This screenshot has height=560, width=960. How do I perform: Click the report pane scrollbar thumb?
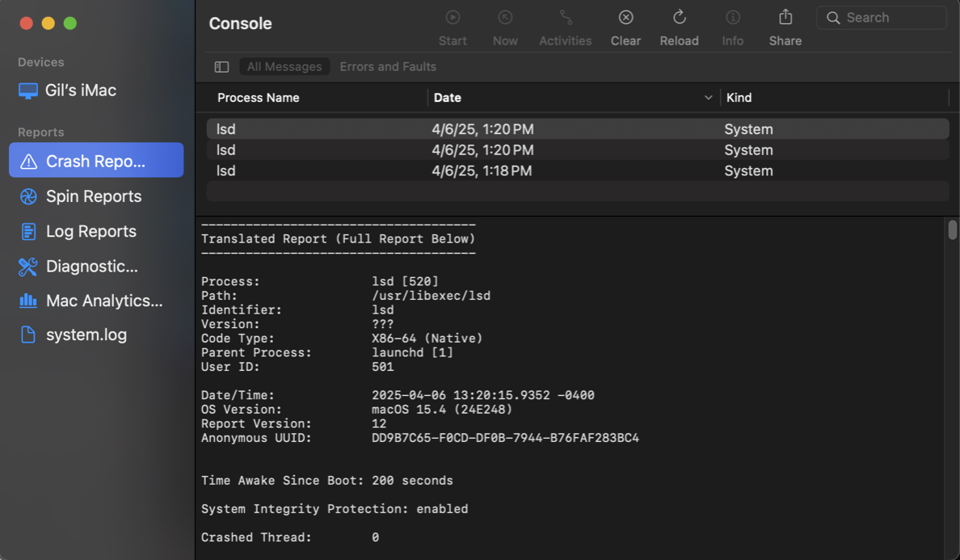coord(952,229)
